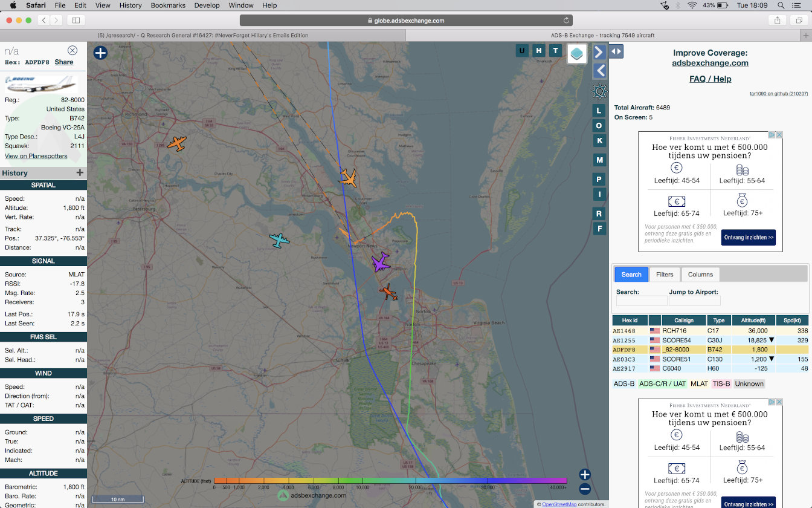The image size is (812, 508).
Task: Click the Boeing aircraft thumbnail photo
Action: click(42, 83)
